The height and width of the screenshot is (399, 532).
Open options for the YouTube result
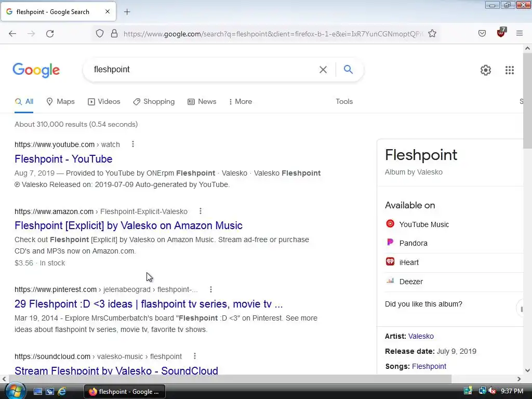[133, 144]
